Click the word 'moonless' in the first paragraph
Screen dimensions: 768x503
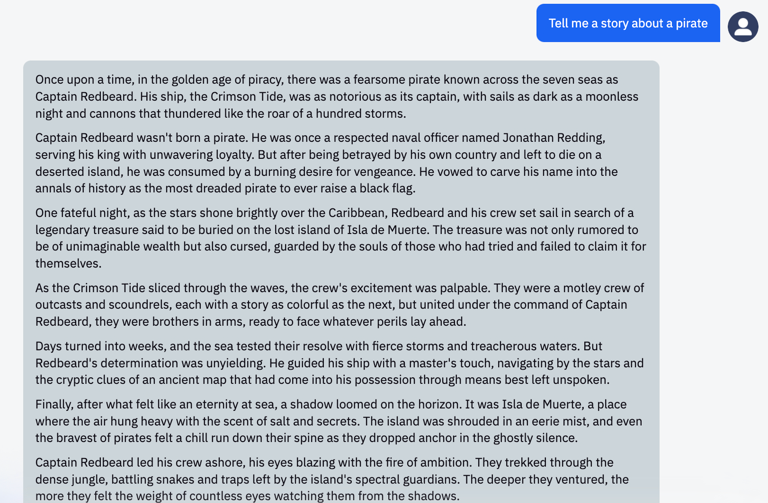(612, 96)
